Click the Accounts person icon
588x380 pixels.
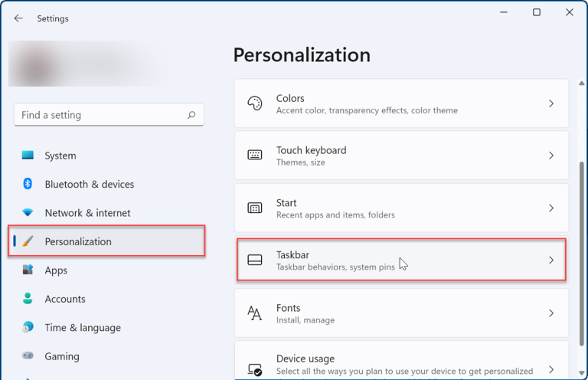(28, 299)
